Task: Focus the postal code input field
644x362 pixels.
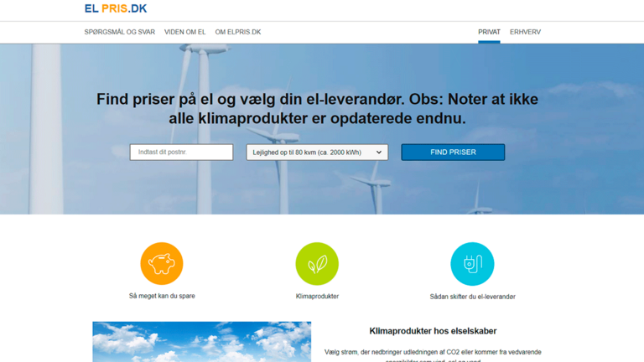Action: click(x=181, y=153)
